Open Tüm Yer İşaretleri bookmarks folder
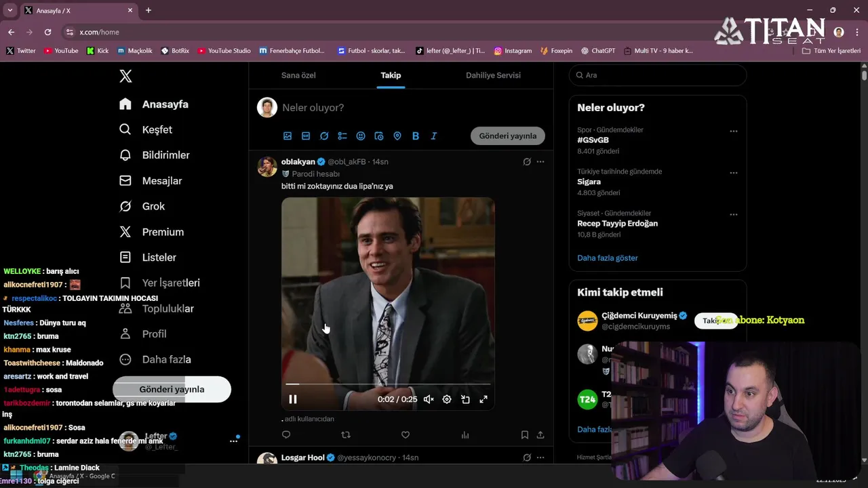Screen dimensions: 868x488 pyautogui.click(x=831, y=51)
